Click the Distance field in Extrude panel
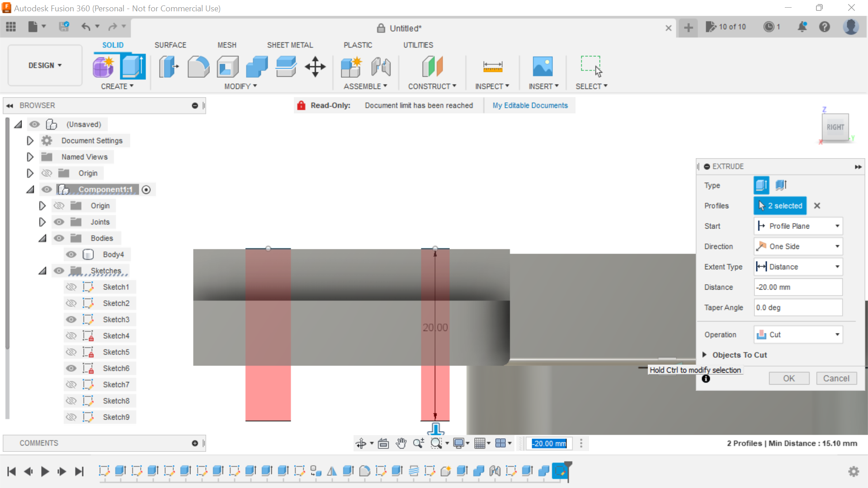Screen dimensions: 868x488 coord(798,287)
